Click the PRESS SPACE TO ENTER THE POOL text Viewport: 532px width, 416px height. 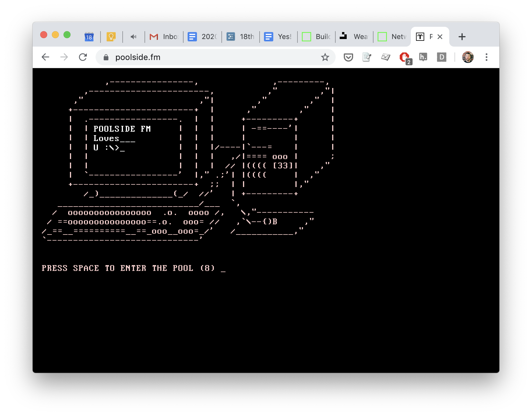pos(128,268)
